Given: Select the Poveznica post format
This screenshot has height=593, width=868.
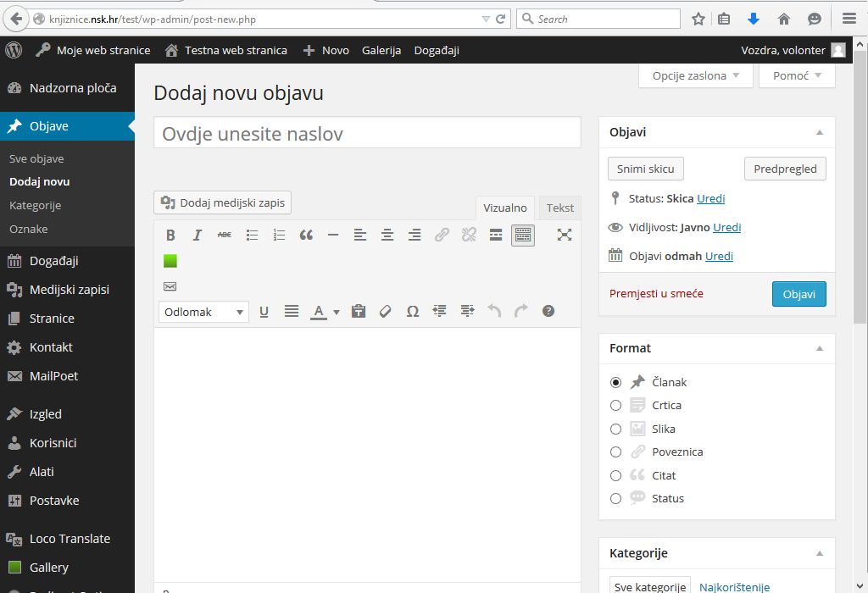Looking at the screenshot, I should pyautogui.click(x=615, y=452).
